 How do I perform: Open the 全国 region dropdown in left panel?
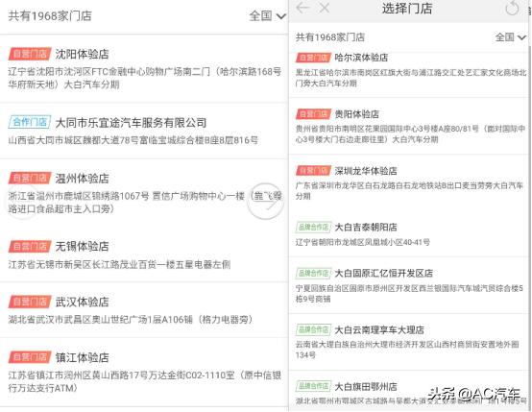[267, 15]
